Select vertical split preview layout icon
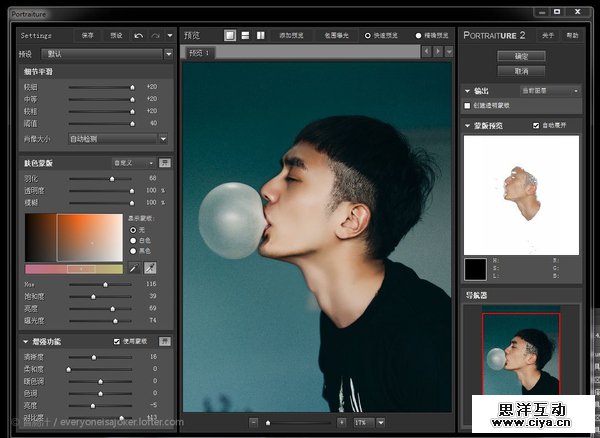 pos(261,35)
